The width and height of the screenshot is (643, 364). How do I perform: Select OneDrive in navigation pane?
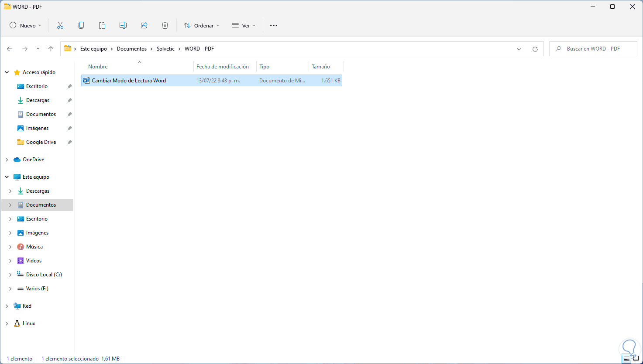tap(33, 160)
